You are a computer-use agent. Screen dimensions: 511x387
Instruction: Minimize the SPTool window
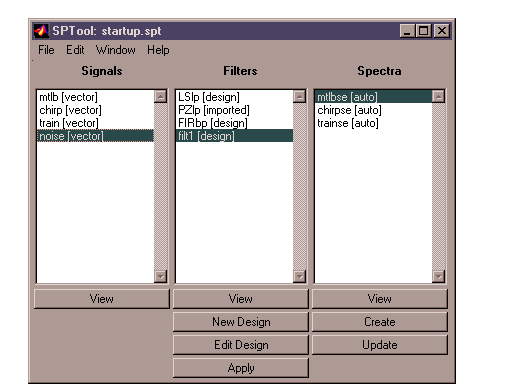pos(407,31)
